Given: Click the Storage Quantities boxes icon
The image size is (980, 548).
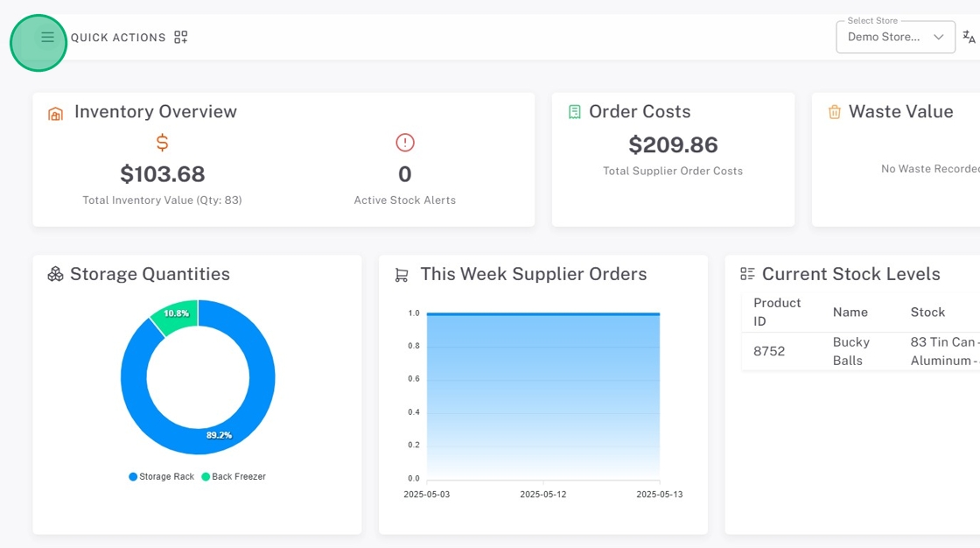Looking at the screenshot, I should click(x=55, y=275).
